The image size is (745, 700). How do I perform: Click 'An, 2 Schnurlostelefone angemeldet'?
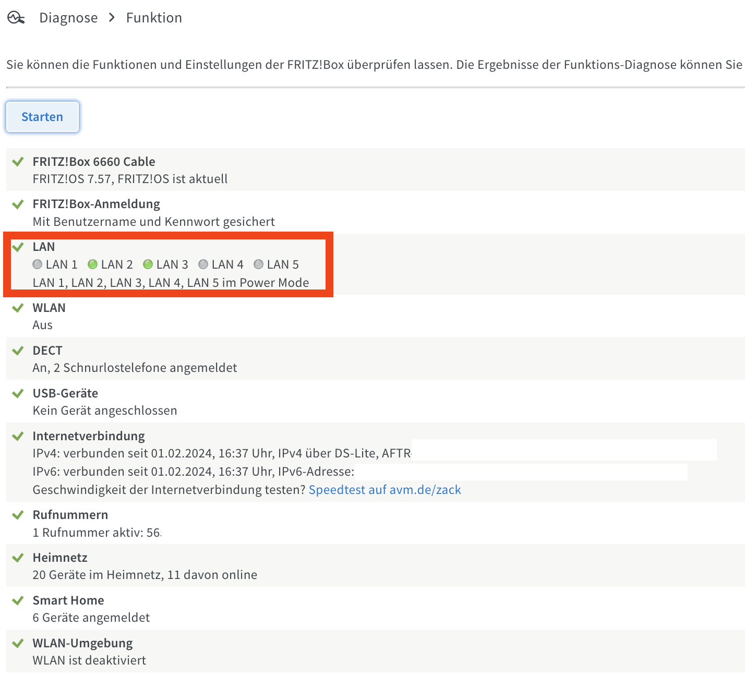(x=135, y=368)
